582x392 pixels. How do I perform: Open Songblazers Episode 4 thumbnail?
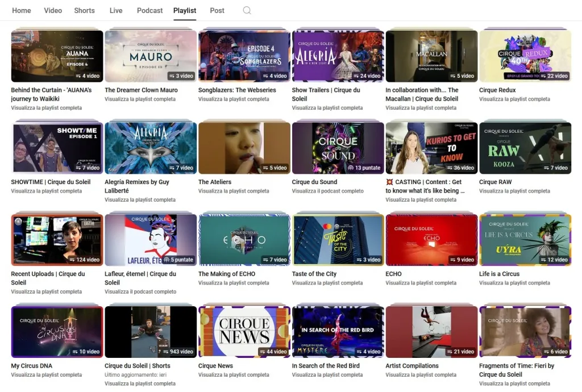[244, 56]
